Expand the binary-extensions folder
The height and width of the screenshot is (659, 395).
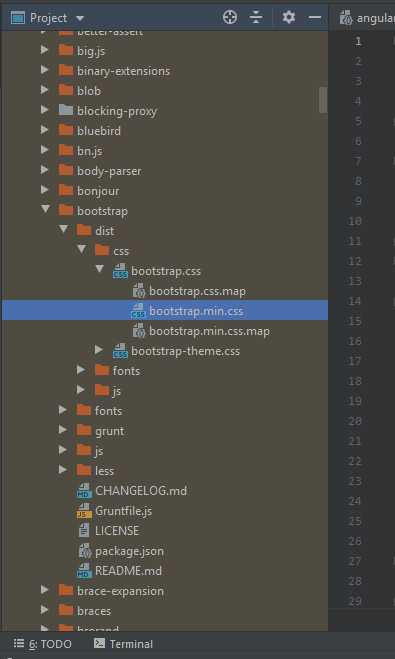pos(45,70)
